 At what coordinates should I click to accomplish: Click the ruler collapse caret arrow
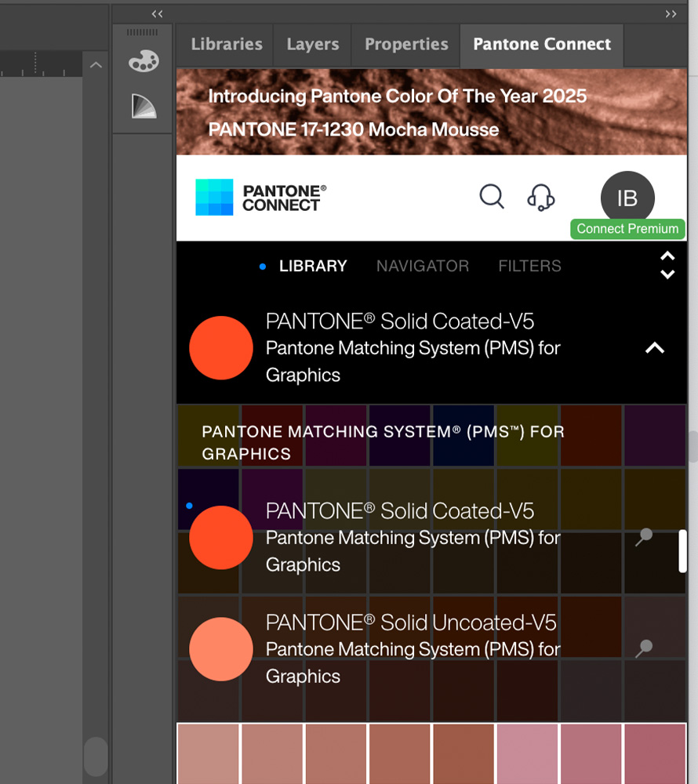[x=96, y=65]
